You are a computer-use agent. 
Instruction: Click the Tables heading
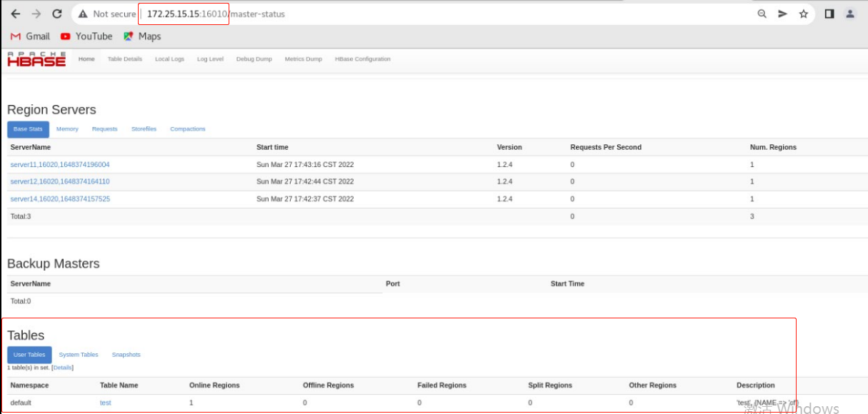pos(26,335)
